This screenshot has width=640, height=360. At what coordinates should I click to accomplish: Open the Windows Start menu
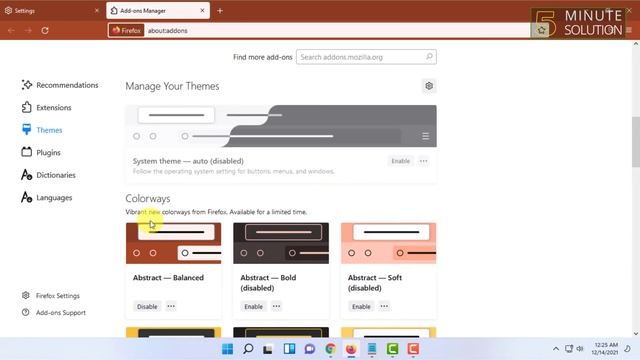click(227, 349)
